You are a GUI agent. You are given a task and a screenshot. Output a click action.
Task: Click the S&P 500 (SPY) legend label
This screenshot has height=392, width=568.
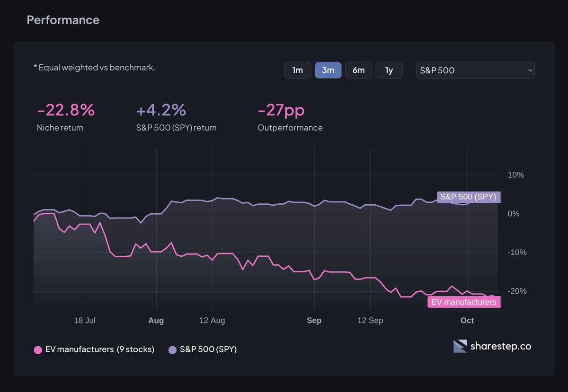coord(208,350)
